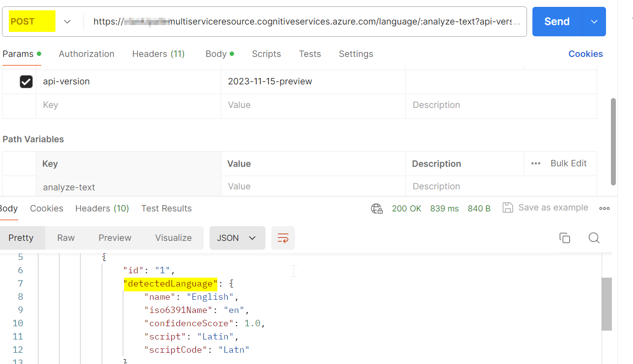
Task: Click the 839 ms response time
Action: click(444, 208)
